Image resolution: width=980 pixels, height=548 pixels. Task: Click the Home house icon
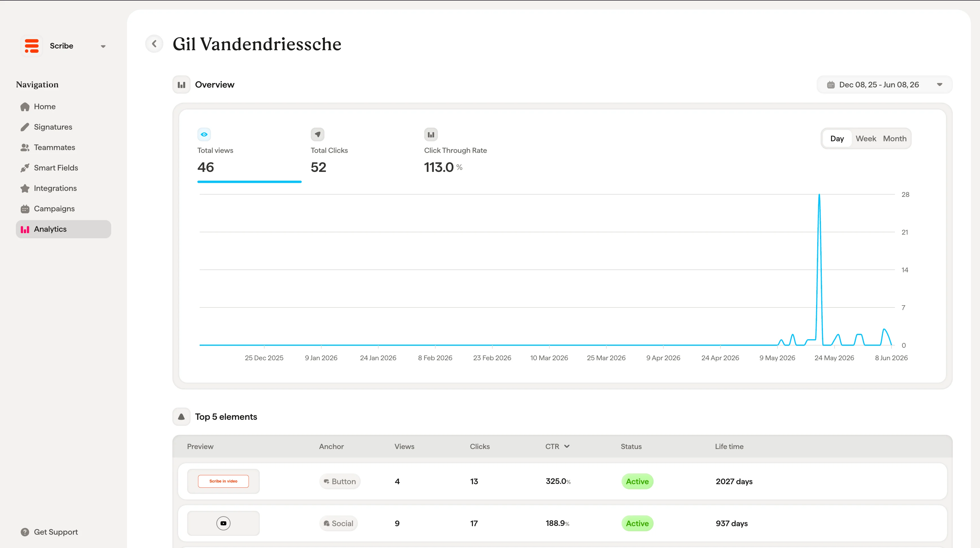coord(25,107)
